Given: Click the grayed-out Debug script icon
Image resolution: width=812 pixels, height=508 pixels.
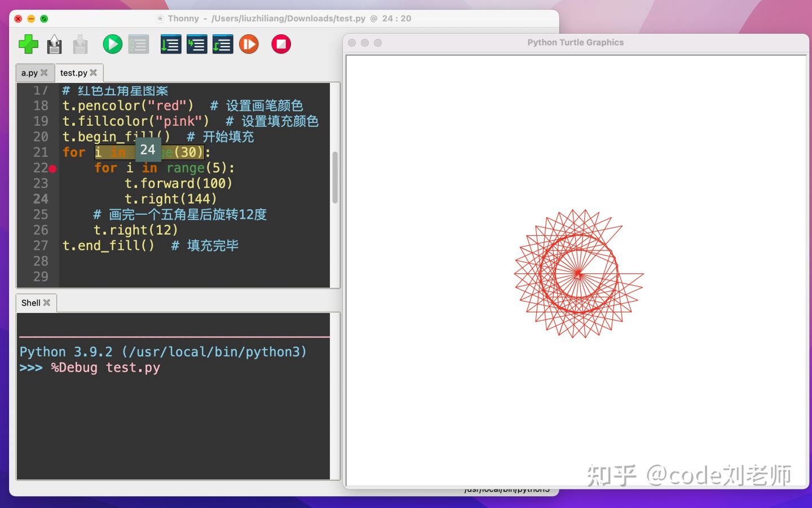Looking at the screenshot, I should point(138,44).
